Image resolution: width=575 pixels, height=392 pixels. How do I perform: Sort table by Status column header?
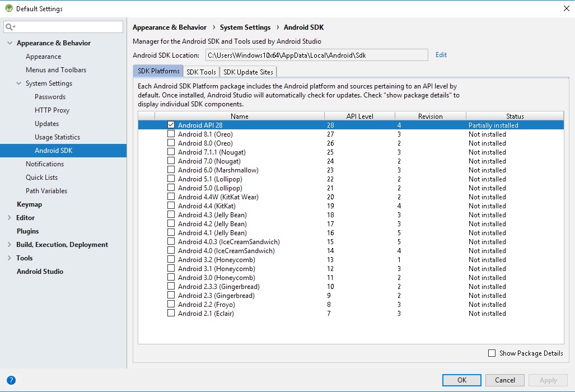pyautogui.click(x=515, y=116)
